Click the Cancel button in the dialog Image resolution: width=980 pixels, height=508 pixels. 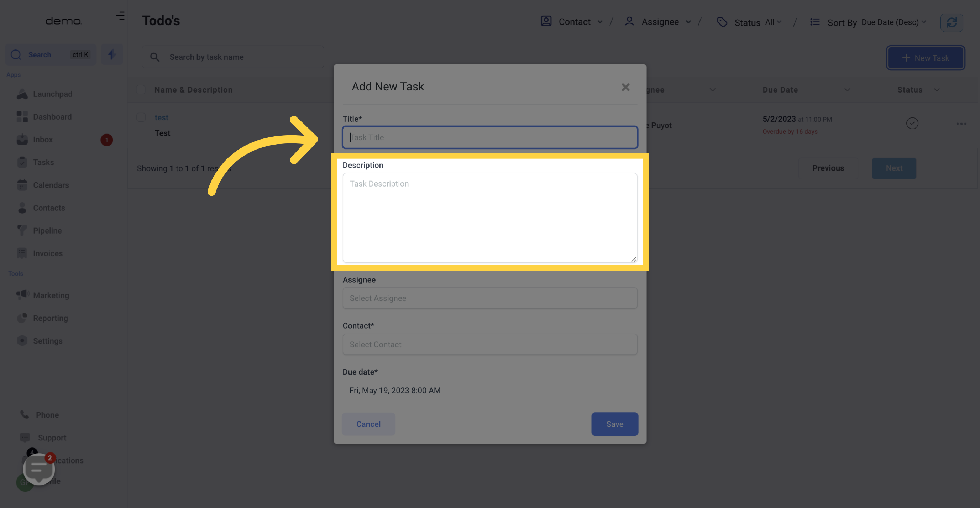[x=368, y=424]
